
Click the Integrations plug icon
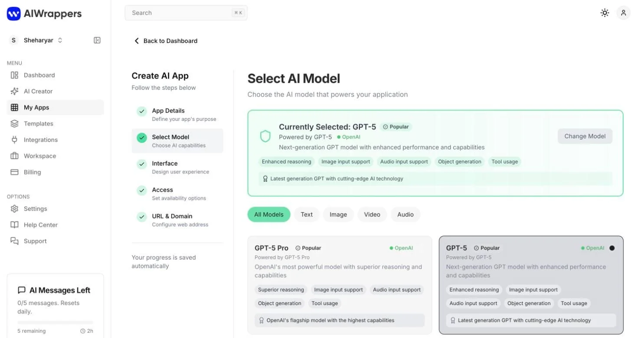[14, 140]
